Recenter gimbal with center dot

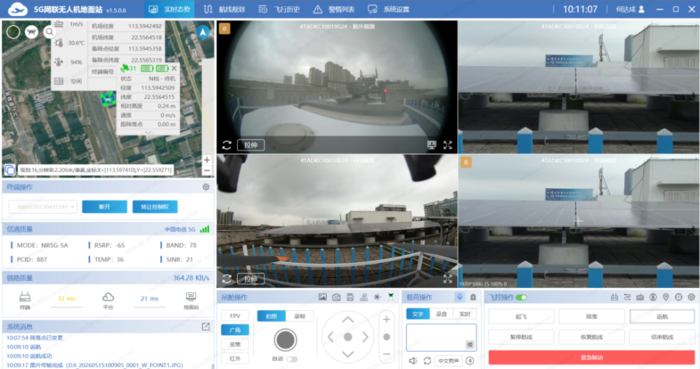point(348,337)
